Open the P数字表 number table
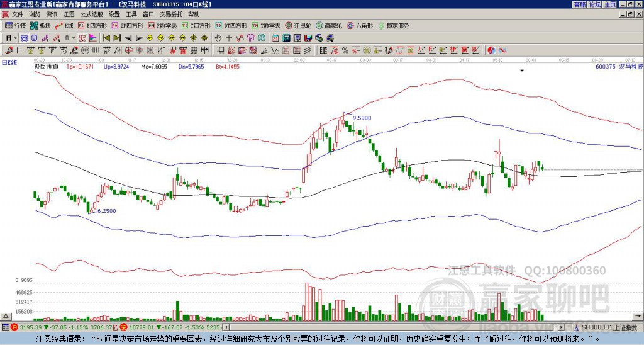This screenshot has height=345, width=644. tap(162, 25)
